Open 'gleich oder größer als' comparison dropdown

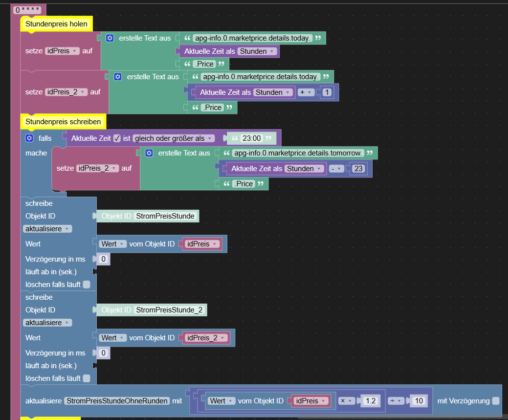click(x=174, y=138)
